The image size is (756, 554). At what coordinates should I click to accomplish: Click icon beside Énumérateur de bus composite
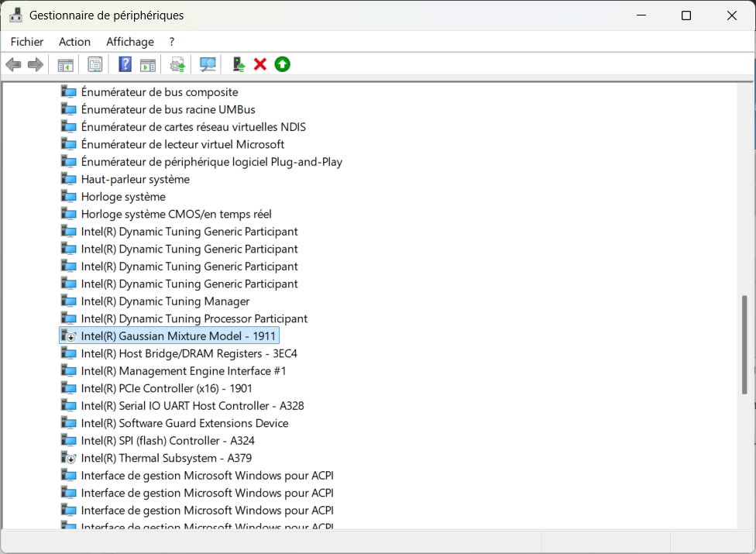point(68,92)
